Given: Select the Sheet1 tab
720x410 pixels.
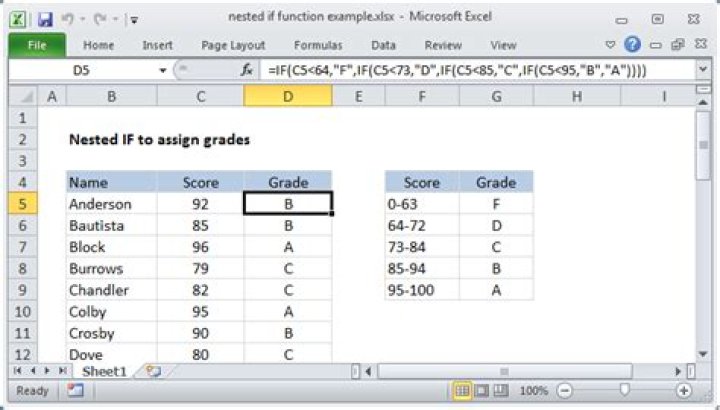Looking at the screenshot, I should tap(104, 371).
